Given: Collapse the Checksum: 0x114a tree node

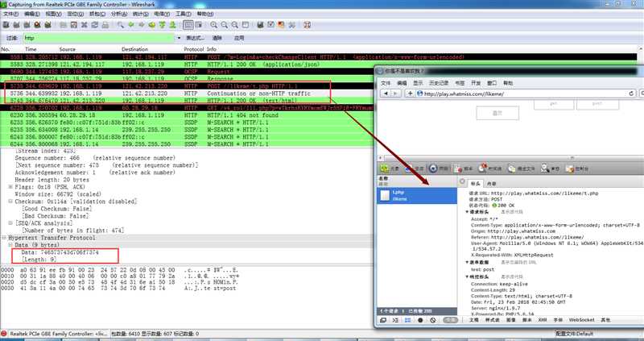Looking at the screenshot, I should pyautogui.click(x=10, y=202).
